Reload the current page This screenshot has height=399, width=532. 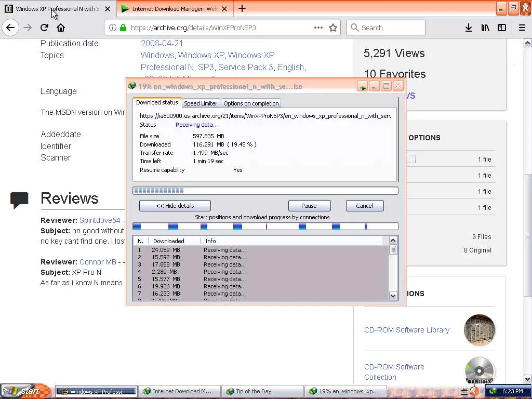pos(44,28)
